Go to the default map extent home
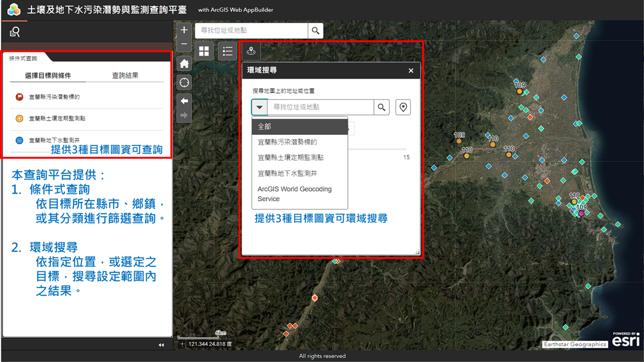The image size is (644, 362). (184, 64)
